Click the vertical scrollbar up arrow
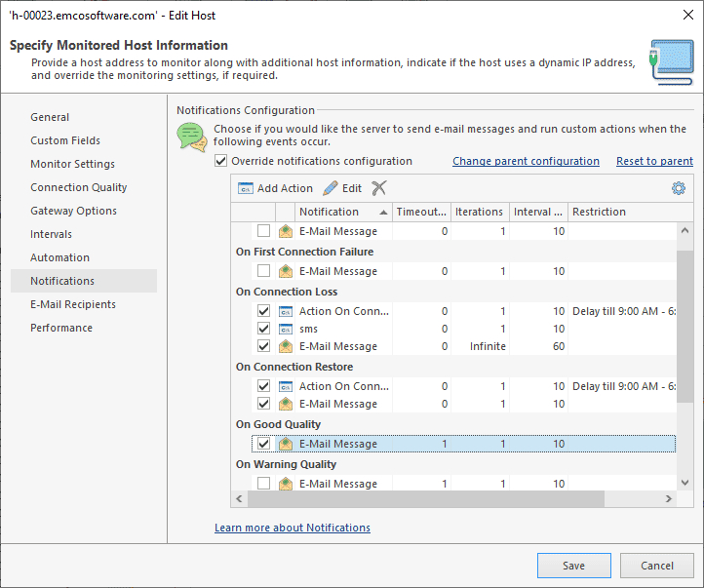This screenshot has height=588, width=704. pos(684,231)
